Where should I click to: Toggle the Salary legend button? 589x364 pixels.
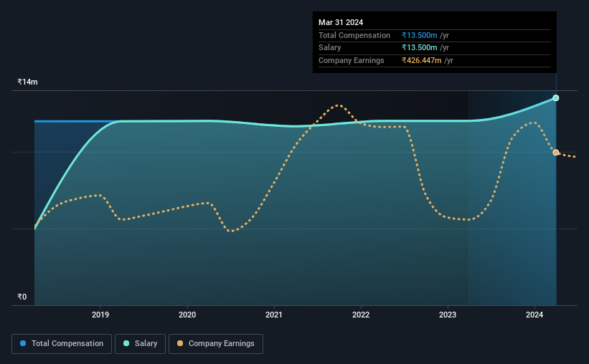point(140,344)
